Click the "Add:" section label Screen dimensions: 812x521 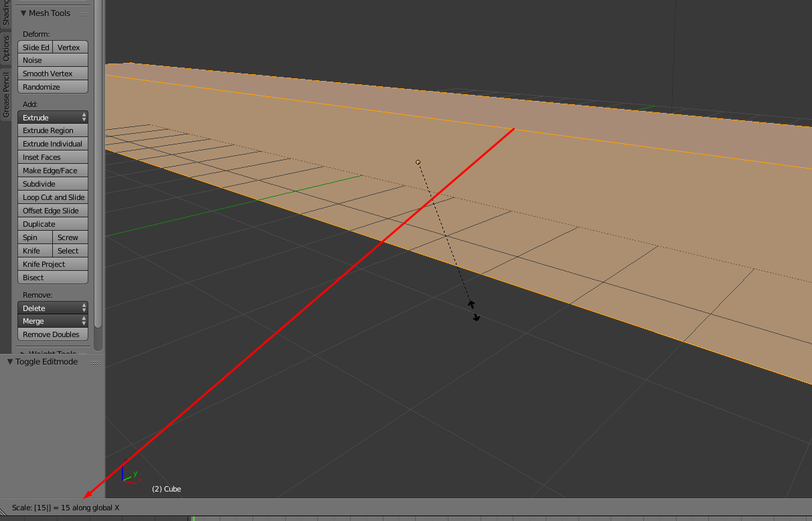(31, 104)
